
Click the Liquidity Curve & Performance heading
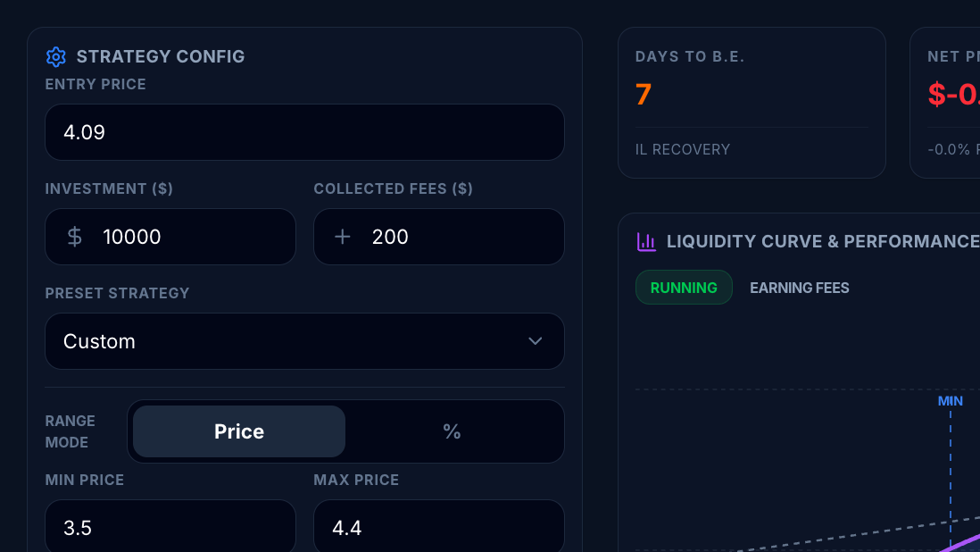822,241
